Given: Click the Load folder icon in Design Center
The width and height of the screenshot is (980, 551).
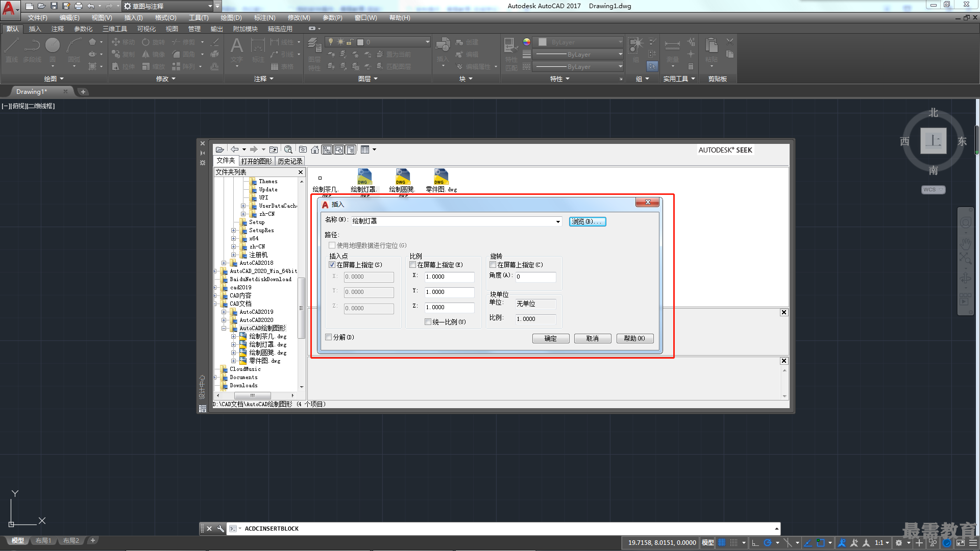Looking at the screenshot, I should (x=219, y=149).
